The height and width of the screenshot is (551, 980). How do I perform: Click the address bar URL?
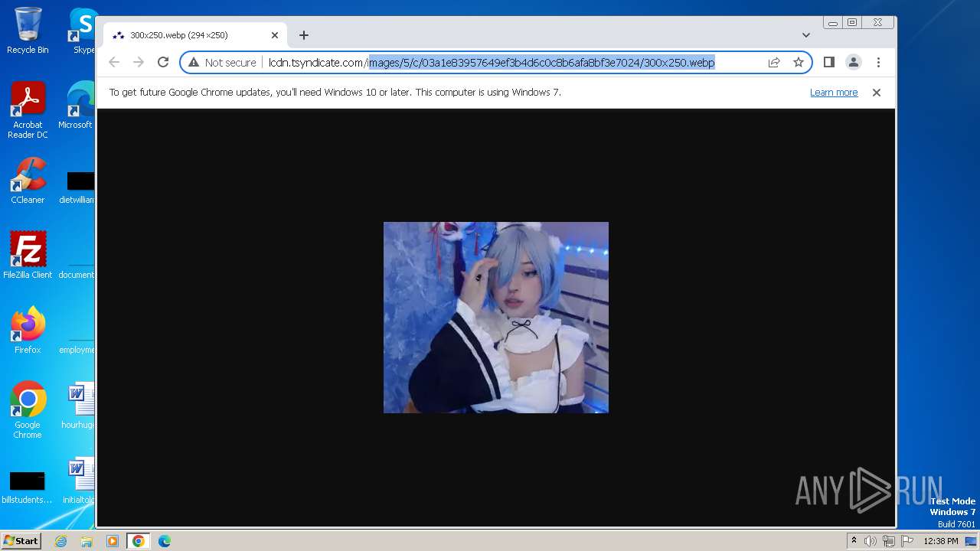[x=492, y=63]
